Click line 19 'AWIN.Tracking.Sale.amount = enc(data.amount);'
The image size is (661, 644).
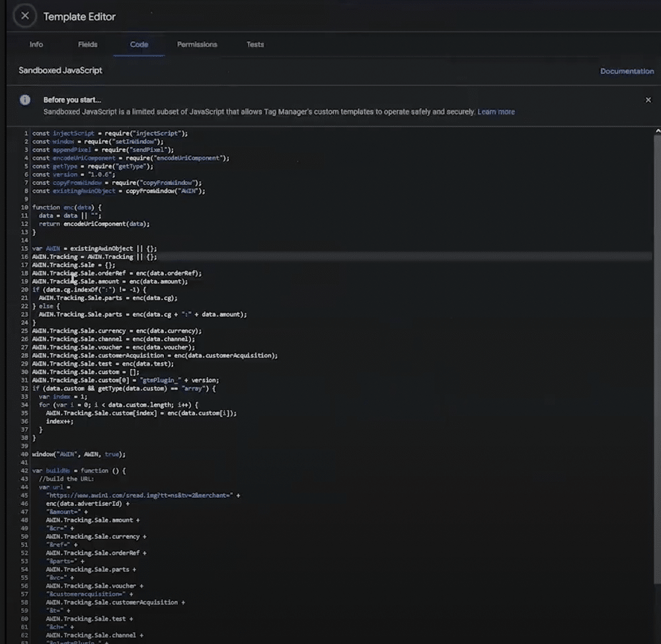(x=110, y=281)
